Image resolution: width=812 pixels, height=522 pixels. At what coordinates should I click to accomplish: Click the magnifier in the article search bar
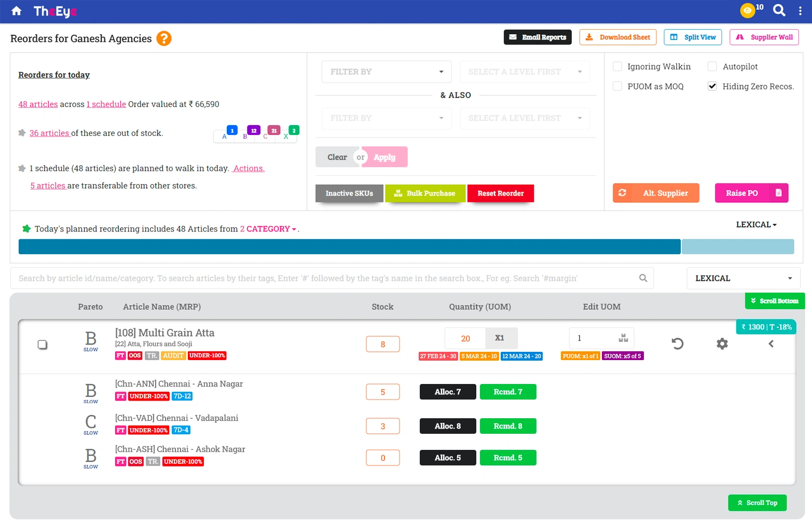pos(643,278)
